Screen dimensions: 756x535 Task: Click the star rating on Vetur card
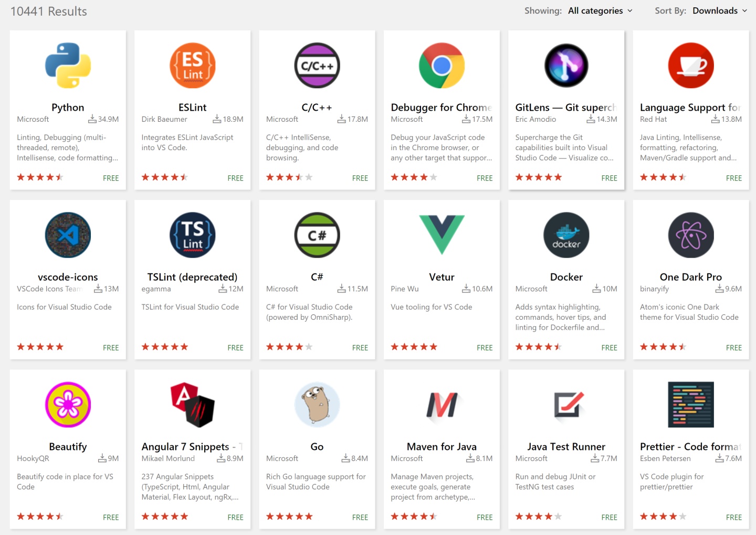[414, 347]
